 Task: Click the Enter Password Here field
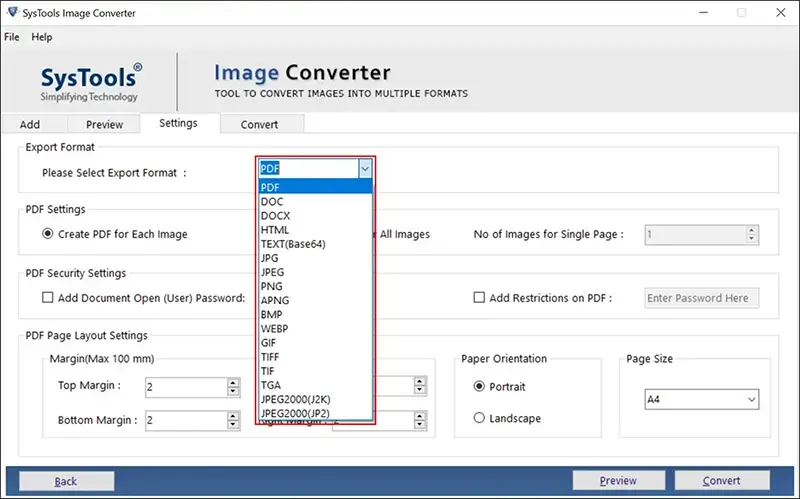click(x=702, y=298)
